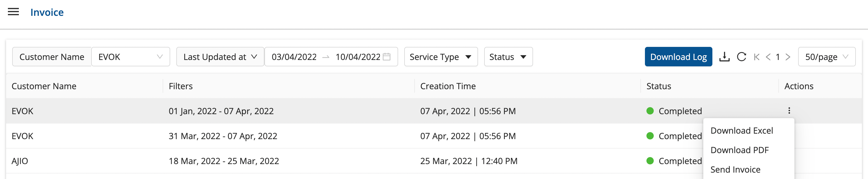The width and height of the screenshot is (868, 179).
Task: Select Download PDF from the menu
Action: pos(739,150)
